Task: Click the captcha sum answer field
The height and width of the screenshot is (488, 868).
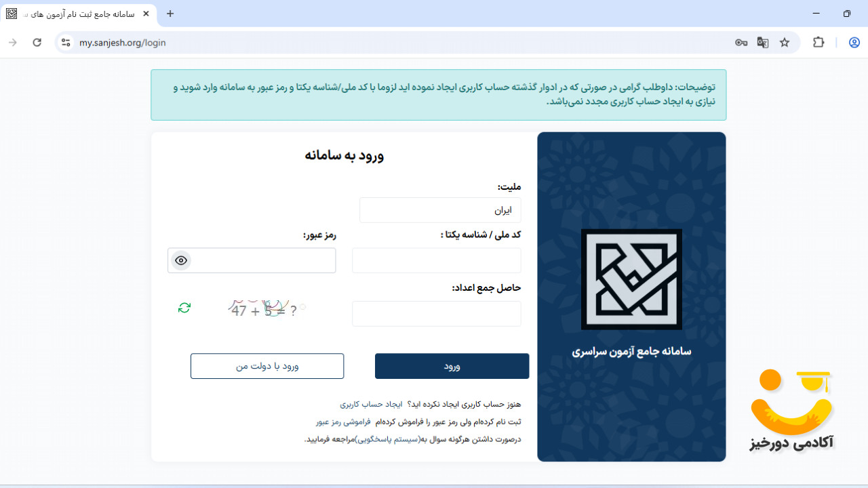Action: point(436,313)
